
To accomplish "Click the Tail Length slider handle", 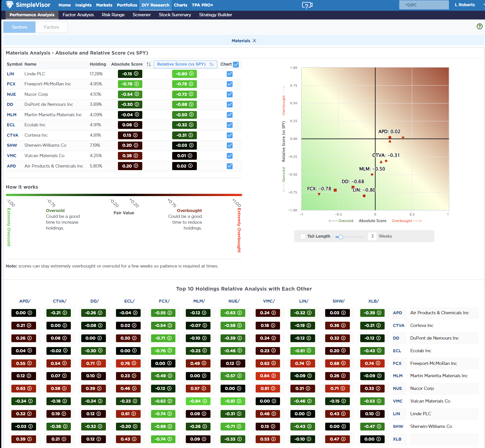I will pyautogui.click(x=340, y=237).
